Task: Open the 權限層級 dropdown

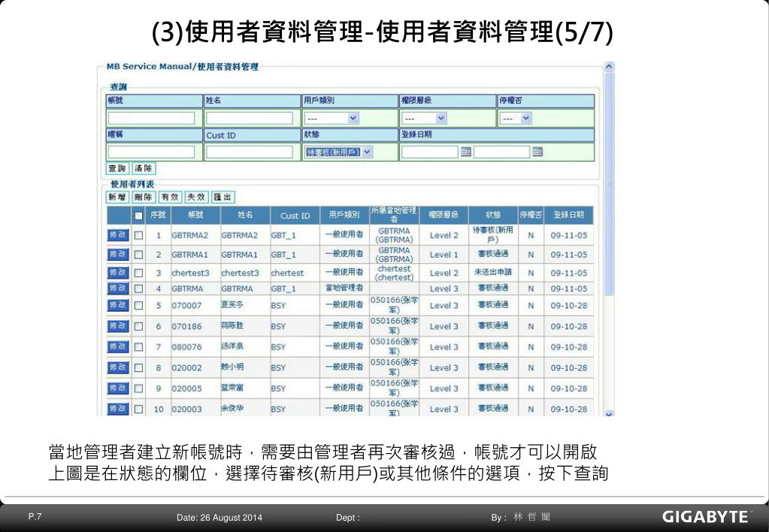Action: tap(424, 118)
